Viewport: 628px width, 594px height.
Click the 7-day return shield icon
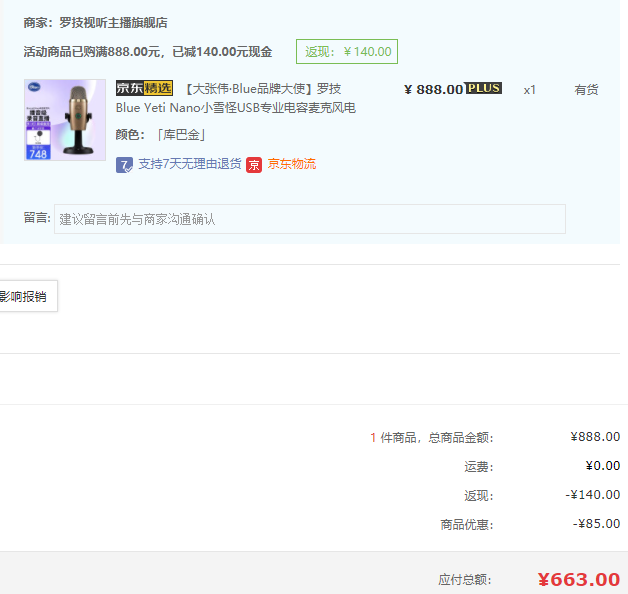tap(124, 165)
